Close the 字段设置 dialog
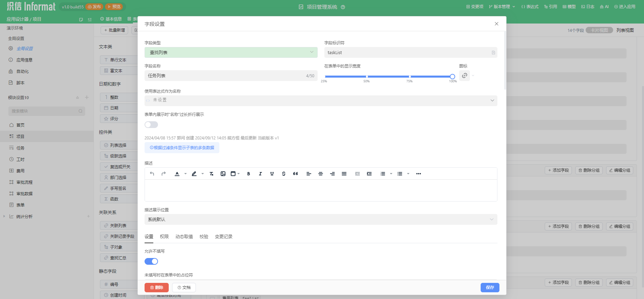The height and width of the screenshot is (299, 644). [x=496, y=24]
